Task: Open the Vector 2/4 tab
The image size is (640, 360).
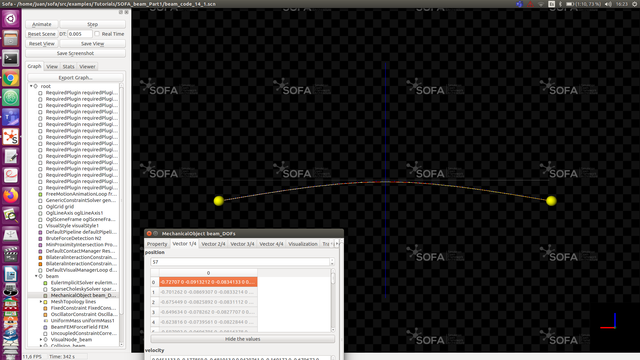Action: pos(213,244)
